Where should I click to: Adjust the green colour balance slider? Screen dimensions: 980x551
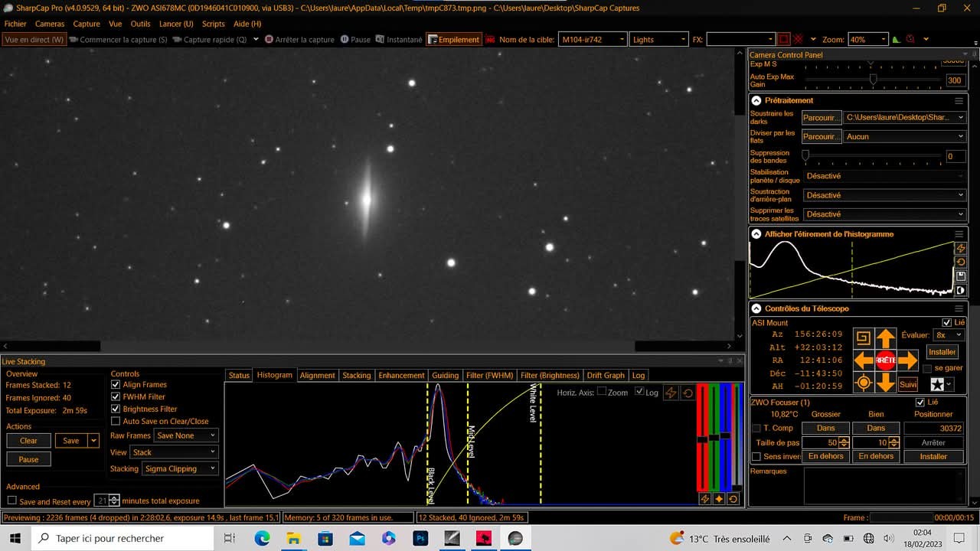click(x=714, y=438)
